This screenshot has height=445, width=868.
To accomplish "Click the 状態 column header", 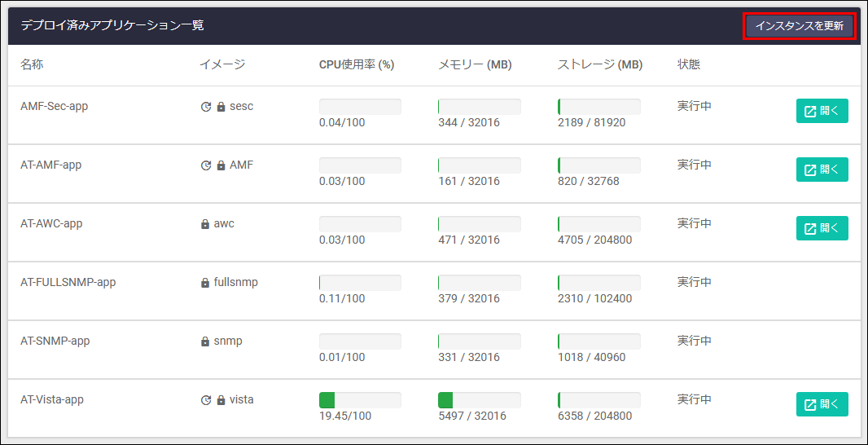I will [689, 65].
